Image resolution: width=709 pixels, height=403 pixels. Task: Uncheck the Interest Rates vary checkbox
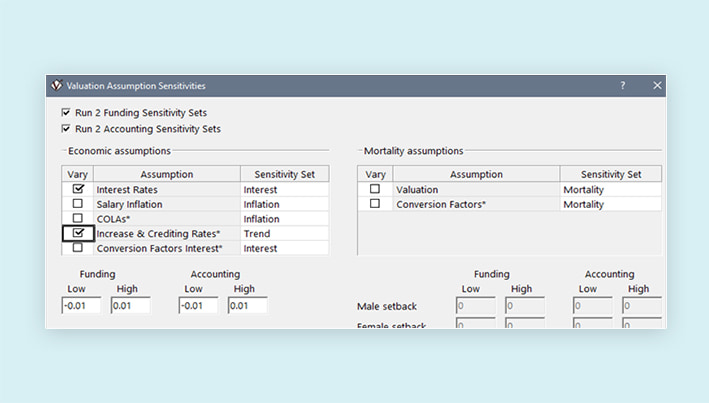point(78,189)
